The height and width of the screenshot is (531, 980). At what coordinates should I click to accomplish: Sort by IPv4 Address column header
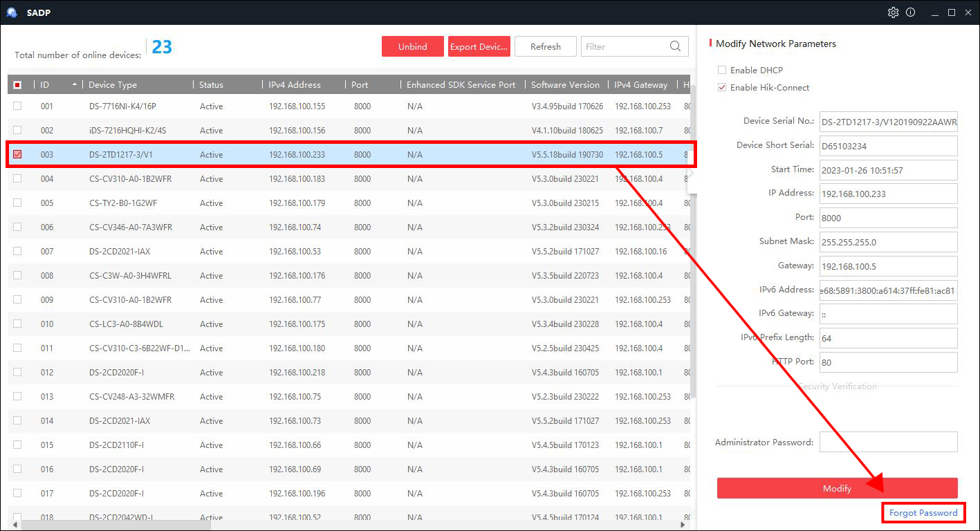[x=295, y=84]
